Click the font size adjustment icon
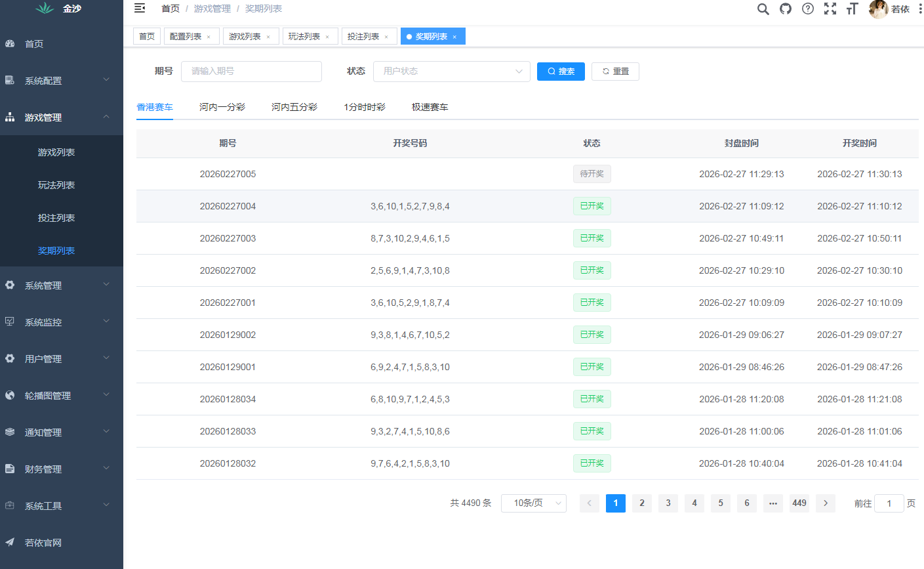Screen dimensions: 924x569 pyautogui.click(x=852, y=9)
